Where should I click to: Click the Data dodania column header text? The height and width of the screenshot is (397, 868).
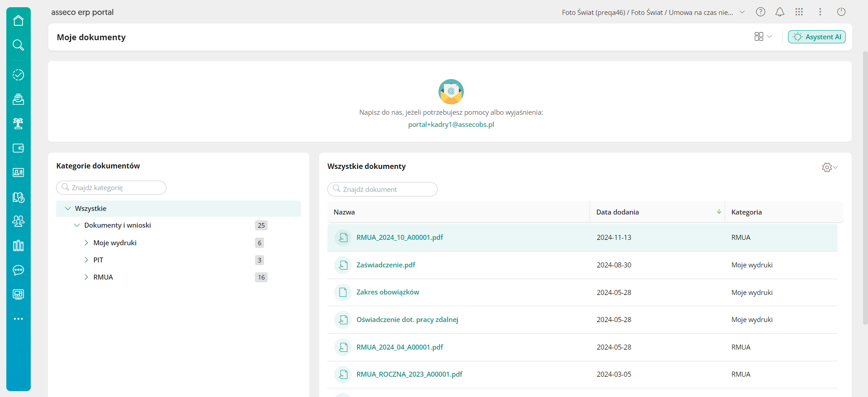618,212
